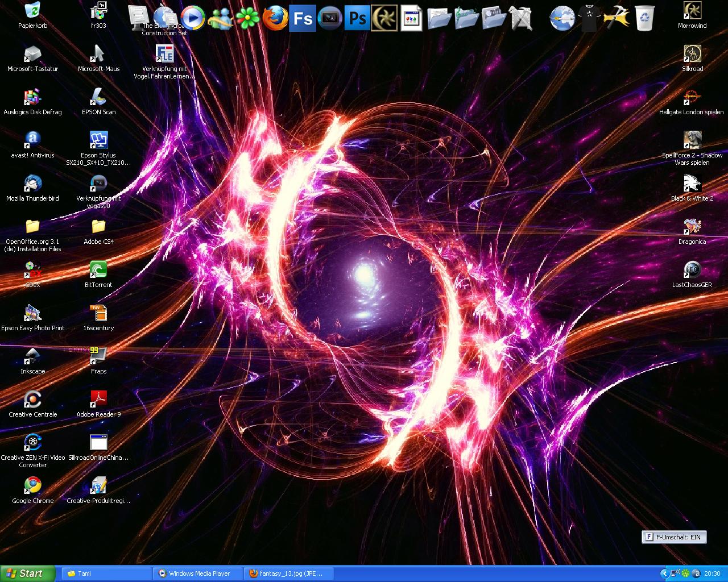Open Firefox from the top dock

(275, 18)
